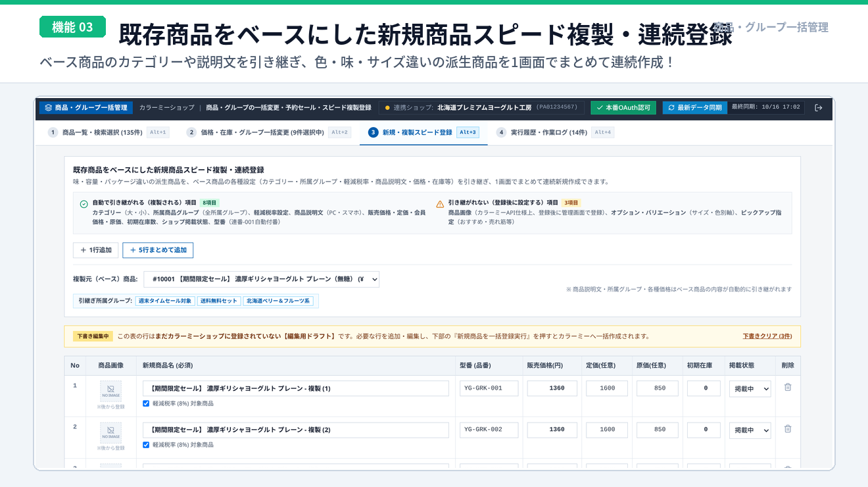Uncheck 軽減税率 (8%) 対象商品 for row 2
This screenshot has height=487, width=868.
tap(146, 445)
